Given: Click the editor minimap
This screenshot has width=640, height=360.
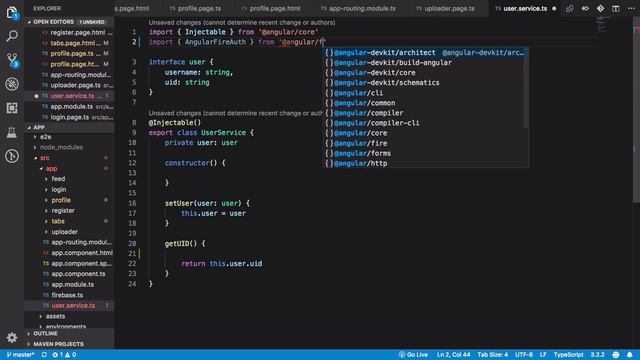Looking at the screenshot, I should (x=601, y=24).
